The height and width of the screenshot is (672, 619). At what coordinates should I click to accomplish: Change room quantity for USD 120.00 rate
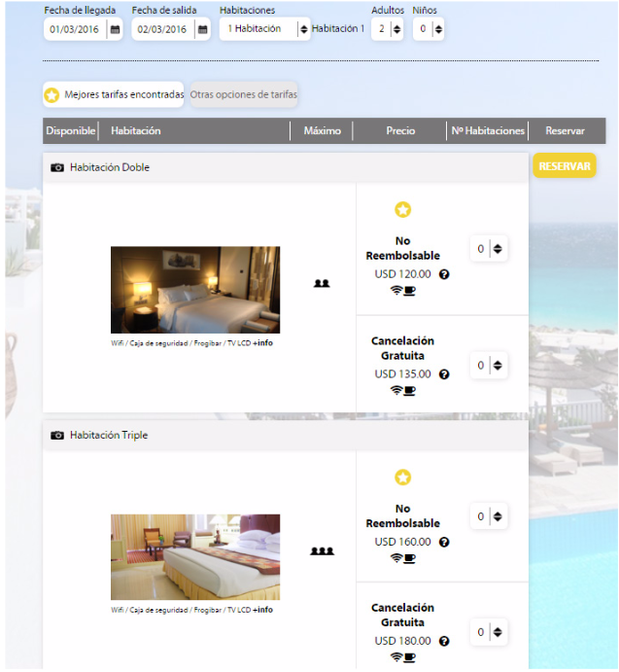tap(489, 249)
